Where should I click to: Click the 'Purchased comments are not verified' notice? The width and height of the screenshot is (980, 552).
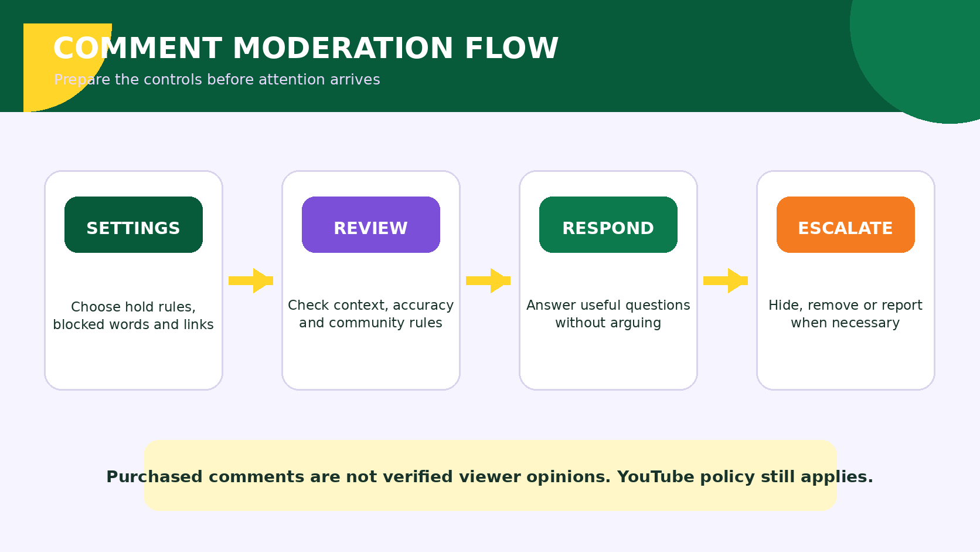(490, 476)
